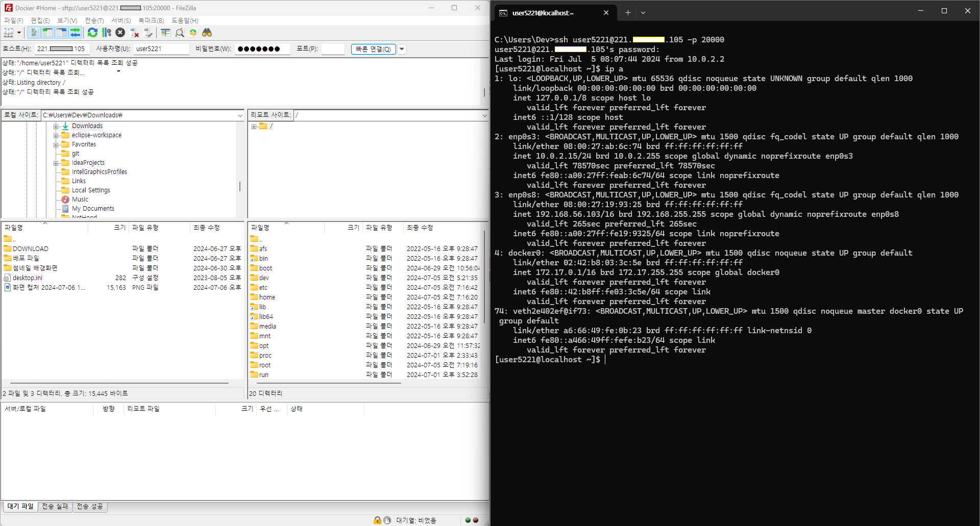Toggle the remote directory tree display

62,33
